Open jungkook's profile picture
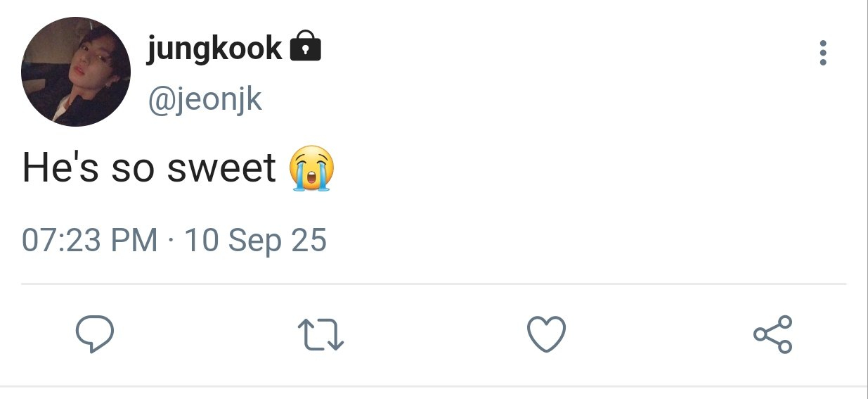The image size is (868, 399). coord(76,71)
